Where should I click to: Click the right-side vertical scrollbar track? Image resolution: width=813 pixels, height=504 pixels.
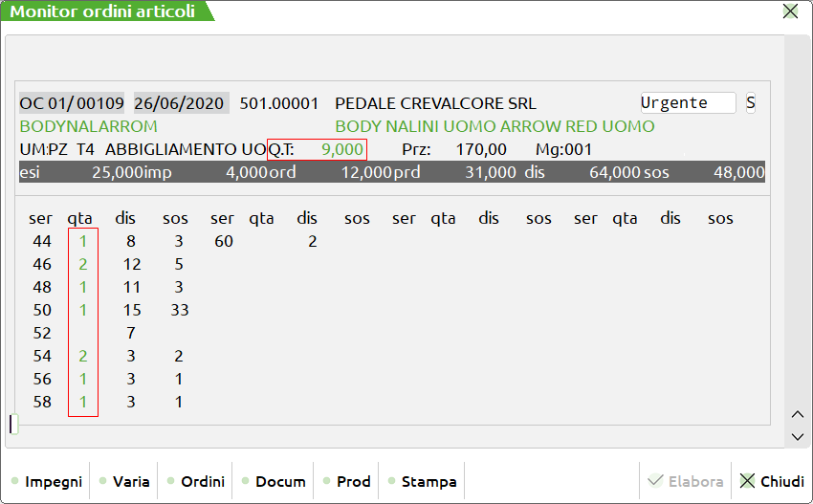tap(798, 220)
